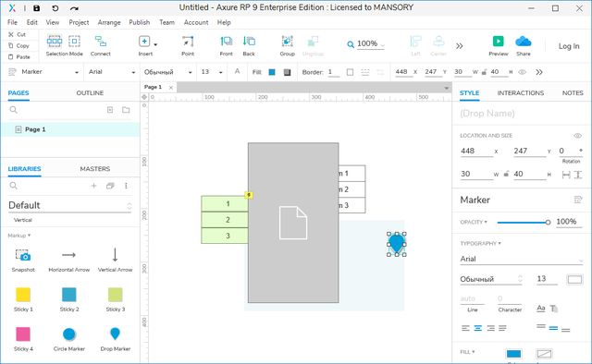This screenshot has width=592, height=364.
Task: Toggle aspect ratio lock in toolbar
Action: (x=484, y=72)
